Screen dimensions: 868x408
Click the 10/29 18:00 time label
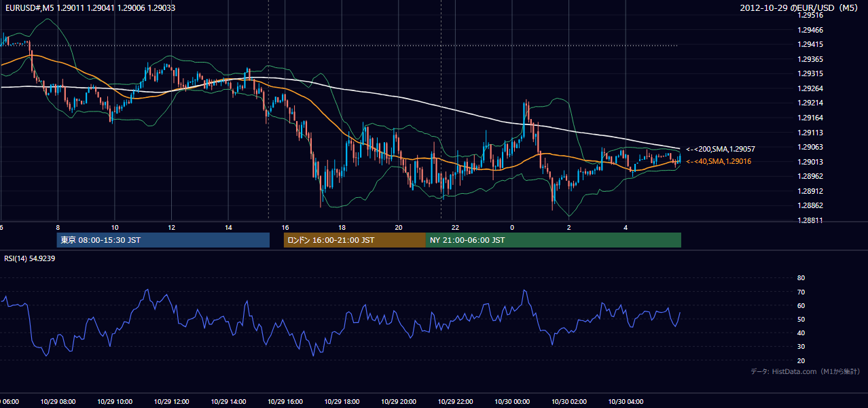[342, 402]
